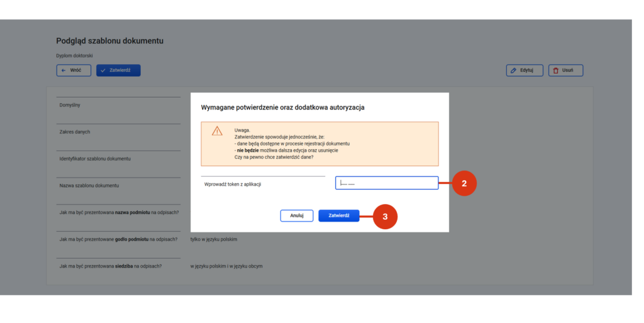Focus the token input field
The height and width of the screenshot is (323, 644).
click(387, 183)
